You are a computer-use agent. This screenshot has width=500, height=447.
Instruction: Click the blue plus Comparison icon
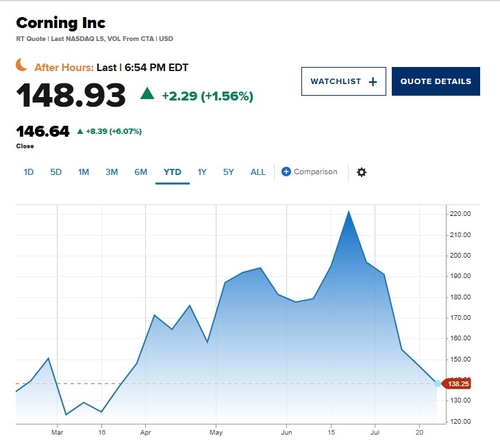[x=286, y=172]
